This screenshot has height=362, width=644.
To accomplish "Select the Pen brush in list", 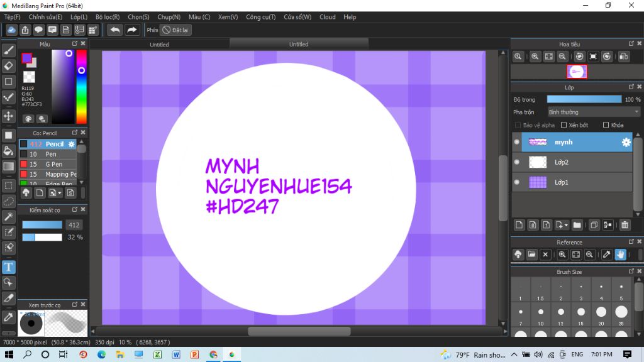I will 48,155.
